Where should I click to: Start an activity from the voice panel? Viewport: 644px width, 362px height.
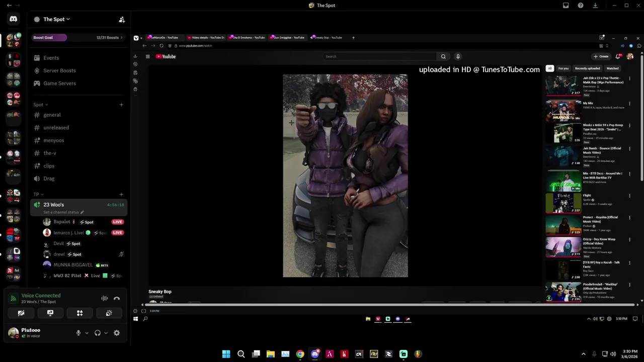tap(79, 313)
